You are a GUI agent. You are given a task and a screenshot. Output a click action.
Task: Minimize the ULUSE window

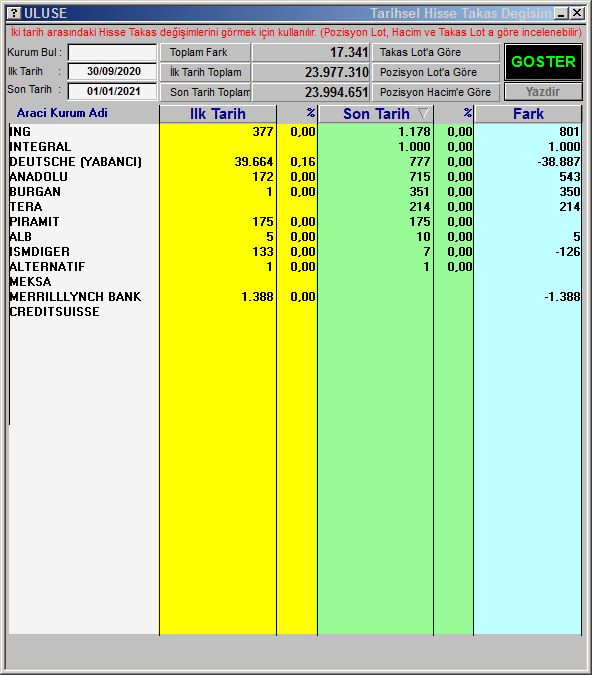point(561,13)
